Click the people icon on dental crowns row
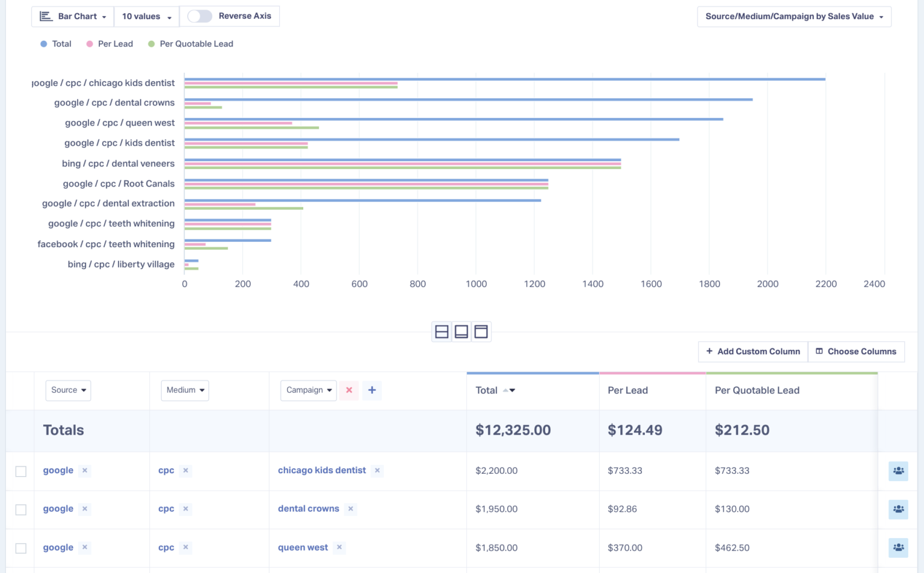 tap(898, 509)
